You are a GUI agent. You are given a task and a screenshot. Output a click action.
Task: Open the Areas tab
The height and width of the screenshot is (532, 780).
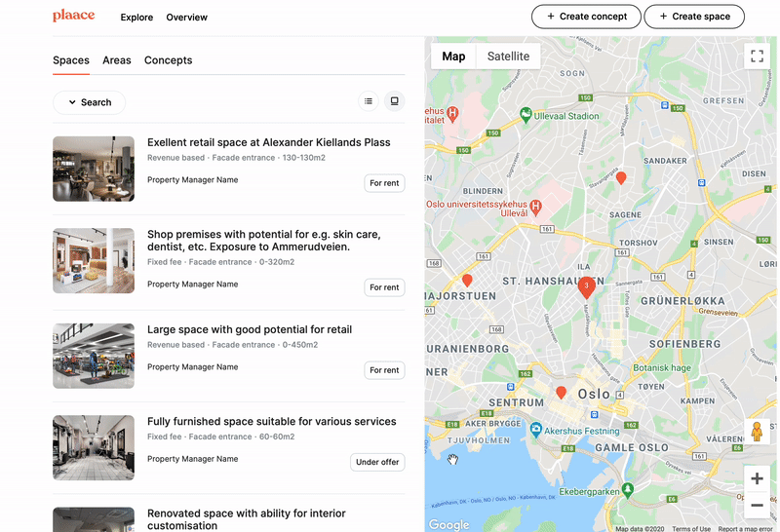[117, 60]
